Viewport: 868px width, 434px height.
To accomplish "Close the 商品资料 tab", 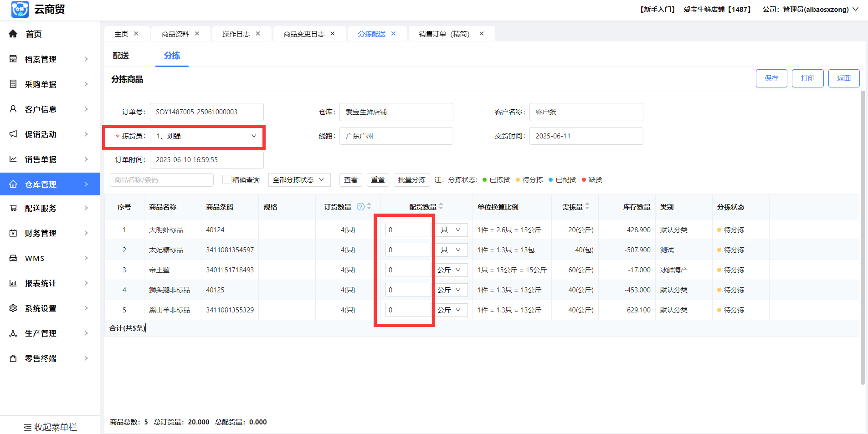I will click(197, 34).
